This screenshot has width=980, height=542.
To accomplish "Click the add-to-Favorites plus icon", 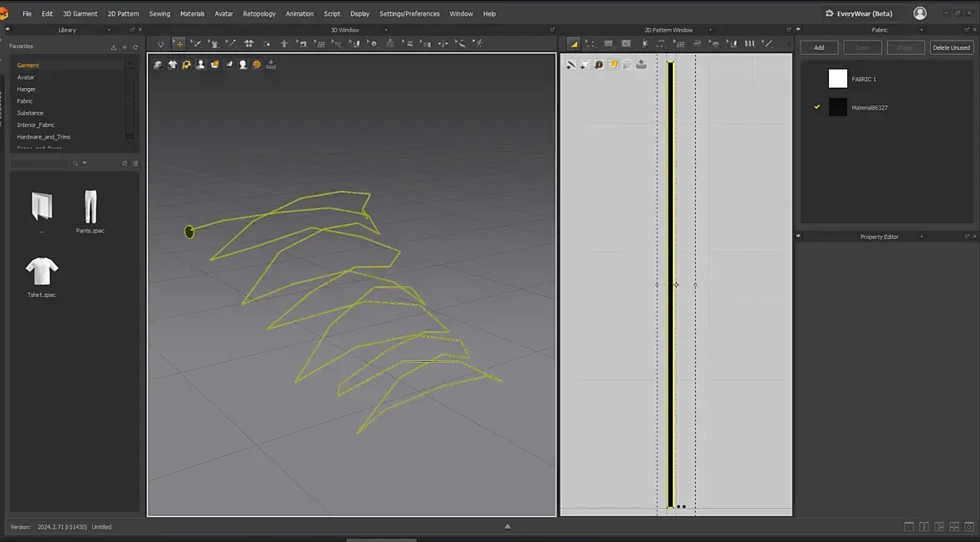I will [x=125, y=47].
